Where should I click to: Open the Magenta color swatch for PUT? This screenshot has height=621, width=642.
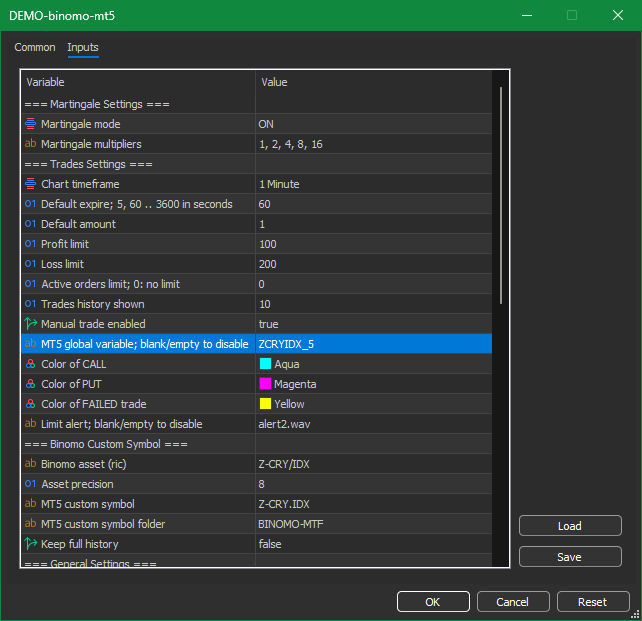click(x=265, y=384)
